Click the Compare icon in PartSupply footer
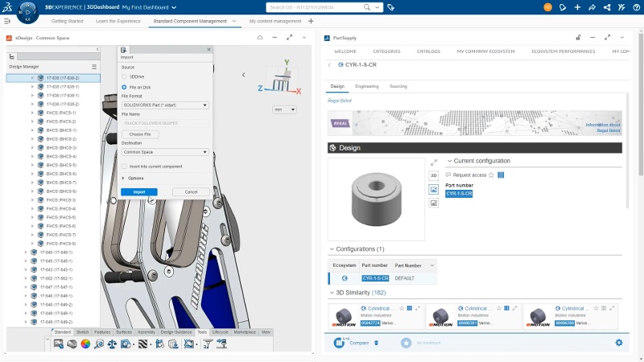This screenshot has height=362, width=644. click(339, 343)
